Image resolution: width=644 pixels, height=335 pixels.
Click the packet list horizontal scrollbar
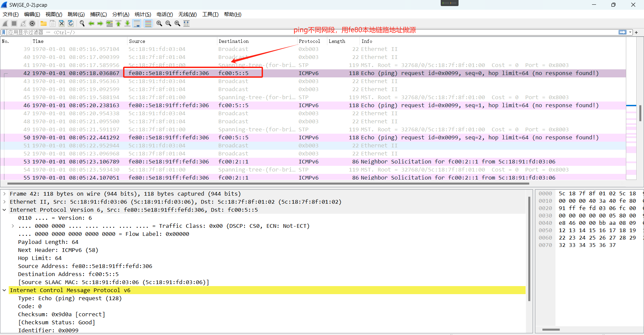coord(268,184)
